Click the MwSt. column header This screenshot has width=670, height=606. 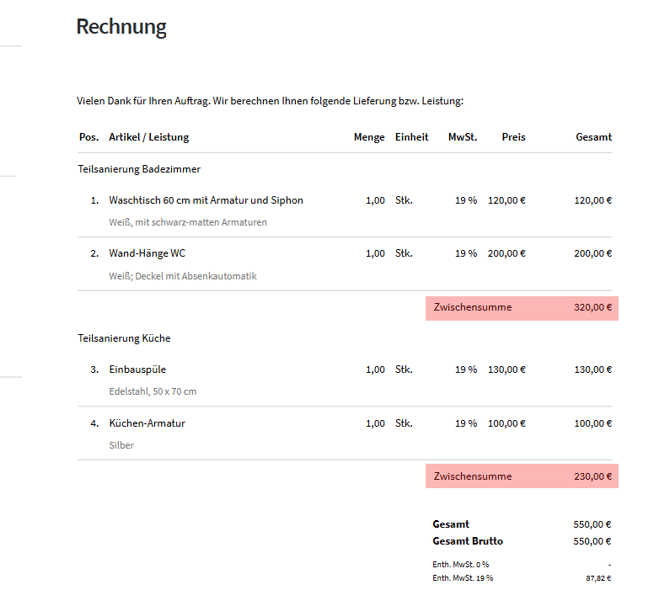(462, 137)
